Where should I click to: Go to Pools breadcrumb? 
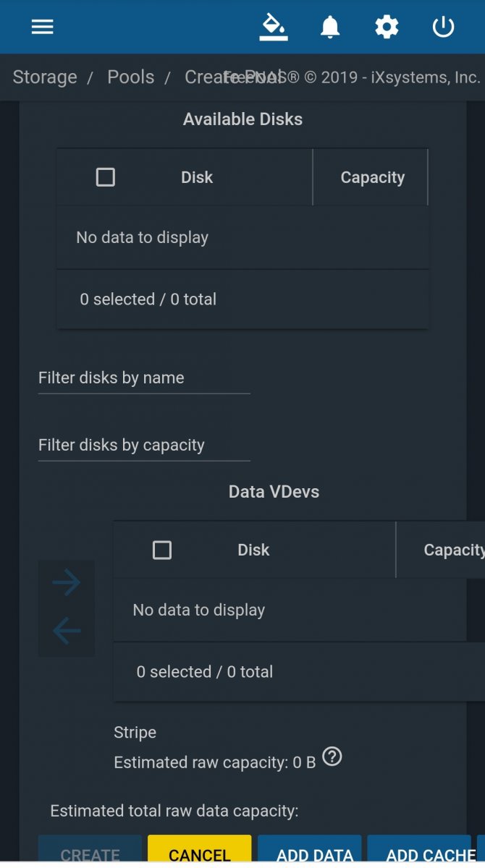coord(131,77)
